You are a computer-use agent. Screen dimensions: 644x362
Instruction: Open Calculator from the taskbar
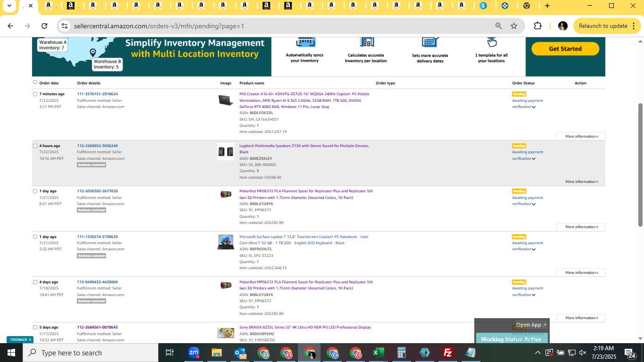point(402,353)
